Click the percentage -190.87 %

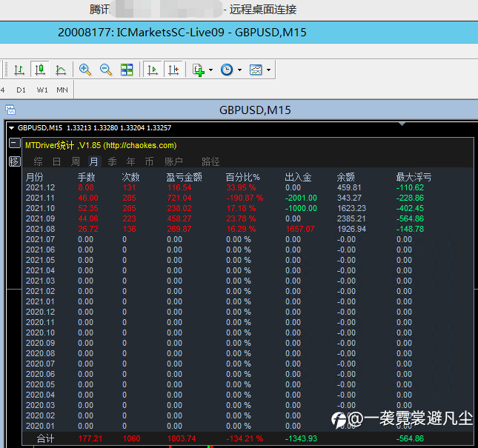click(x=245, y=198)
